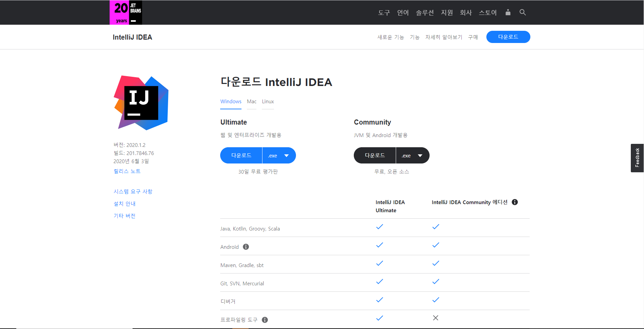The image size is (644, 329).
Task: Download IntelliJ IDEA Ultimate edition
Action: [x=241, y=155]
